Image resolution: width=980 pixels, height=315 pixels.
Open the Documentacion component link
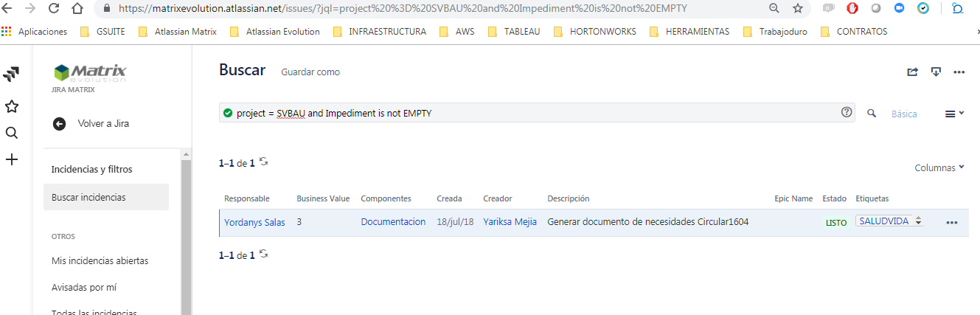click(393, 222)
